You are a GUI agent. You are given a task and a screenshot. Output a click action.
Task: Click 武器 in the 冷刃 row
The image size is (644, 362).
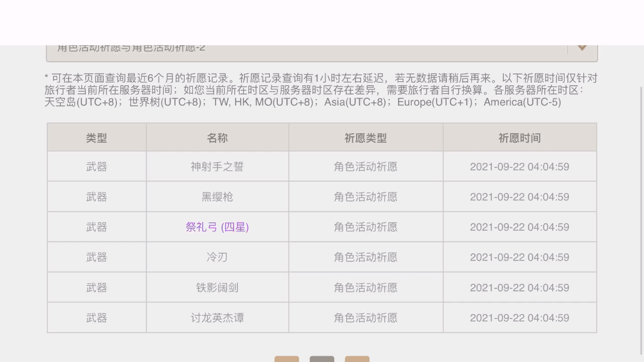tap(97, 257)
